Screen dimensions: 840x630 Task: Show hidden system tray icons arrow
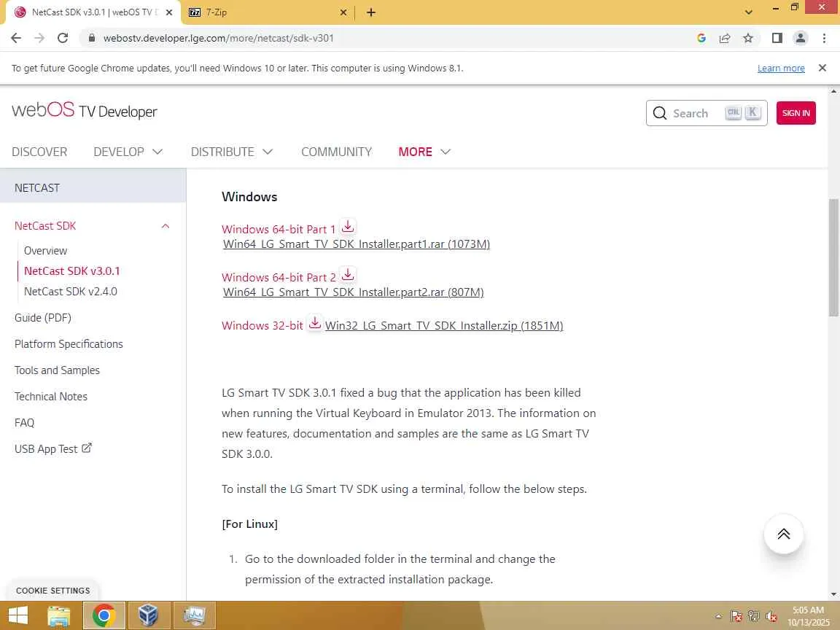[x=718, y=617]
